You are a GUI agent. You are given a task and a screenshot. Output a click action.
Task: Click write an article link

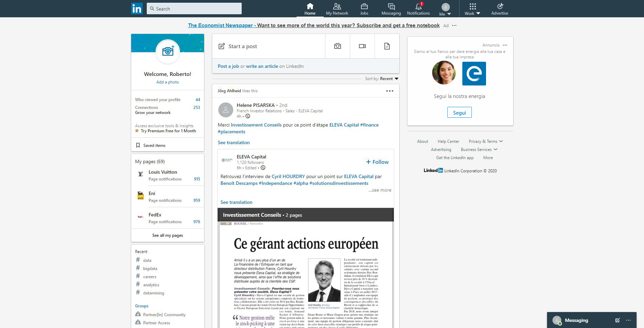pos(262,66)
